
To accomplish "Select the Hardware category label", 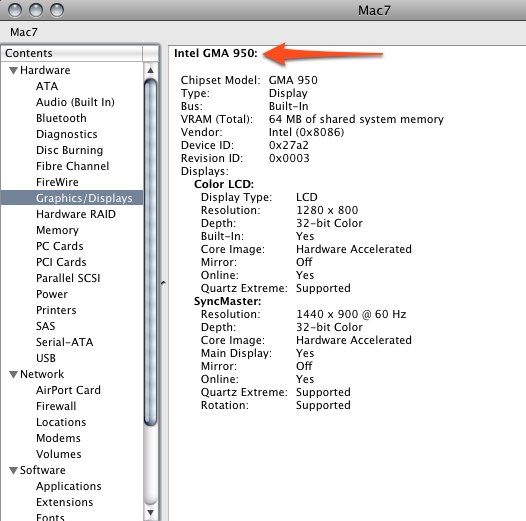I will [45, 70].
